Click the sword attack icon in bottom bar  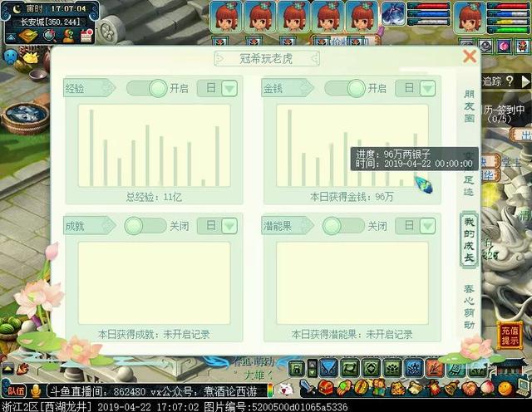coord(307,388)
